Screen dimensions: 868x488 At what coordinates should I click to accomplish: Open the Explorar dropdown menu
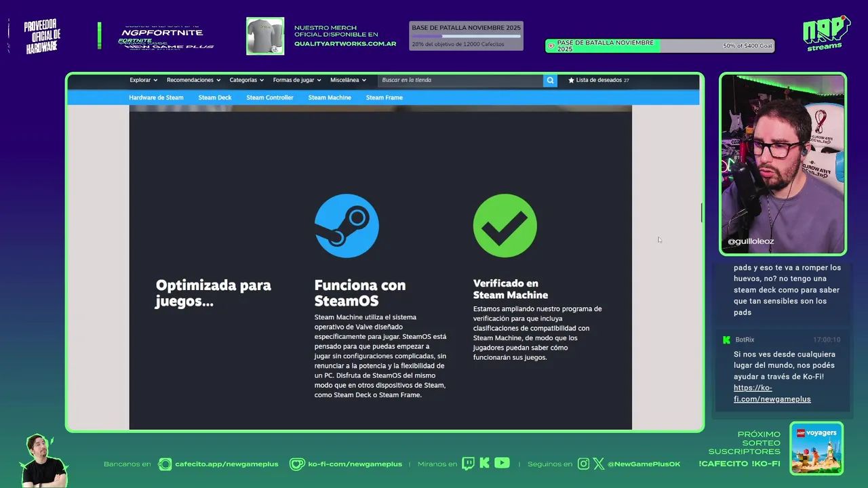144,80
